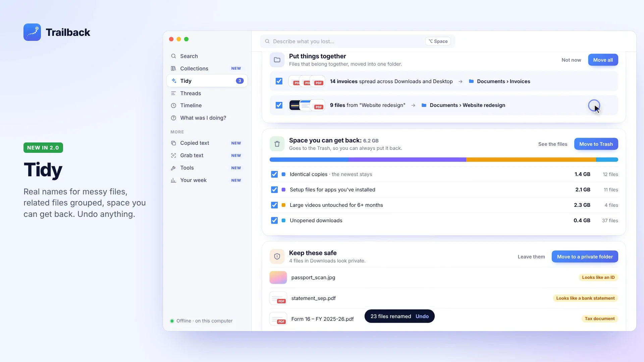
Task: Click the ⌥ Space shortcut badge
Action: click(x=438, y=41)
